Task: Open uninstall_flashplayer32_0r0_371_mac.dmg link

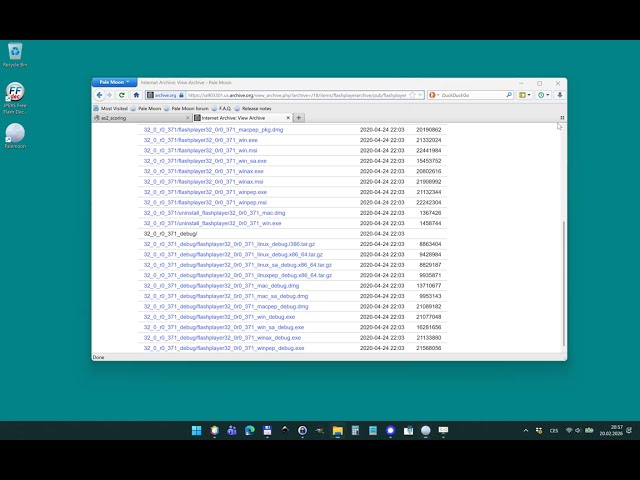Action: pyautogui.click(x=214, y=213)
